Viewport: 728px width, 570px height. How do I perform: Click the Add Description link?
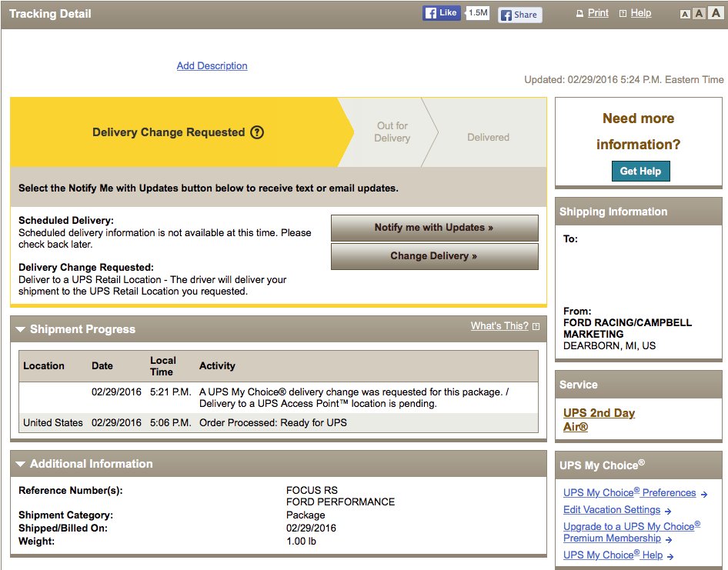pos(212,66)
